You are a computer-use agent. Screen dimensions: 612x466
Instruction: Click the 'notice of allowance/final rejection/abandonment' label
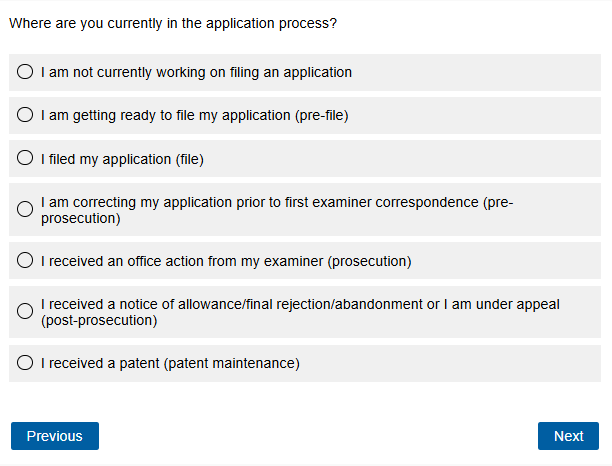(x=300, y=305)
